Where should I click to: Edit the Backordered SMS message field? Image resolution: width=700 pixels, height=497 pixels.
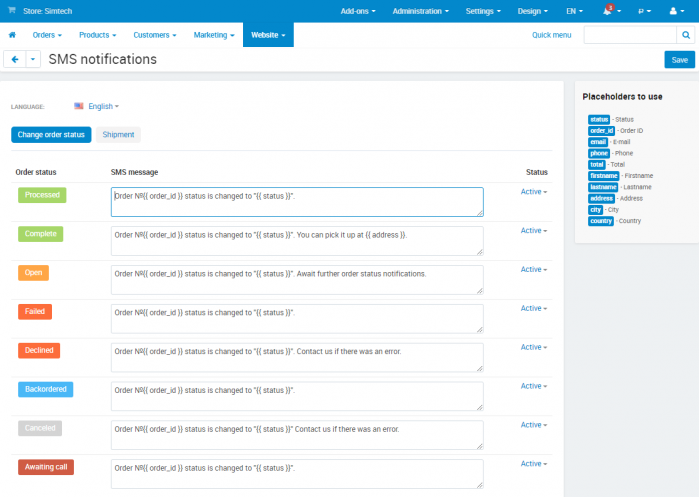(x=297, y=396)
